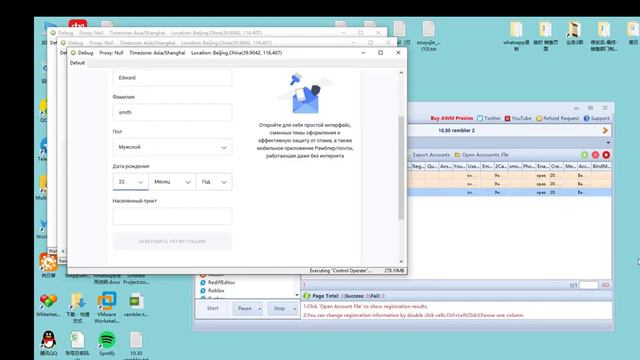
Task: Click the Pause button
Action: (x=245, y=309)
